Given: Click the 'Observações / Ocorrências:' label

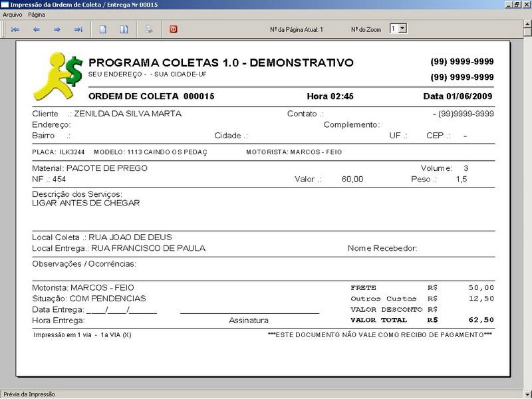Looking at the screenshot, I should [84, 264].
